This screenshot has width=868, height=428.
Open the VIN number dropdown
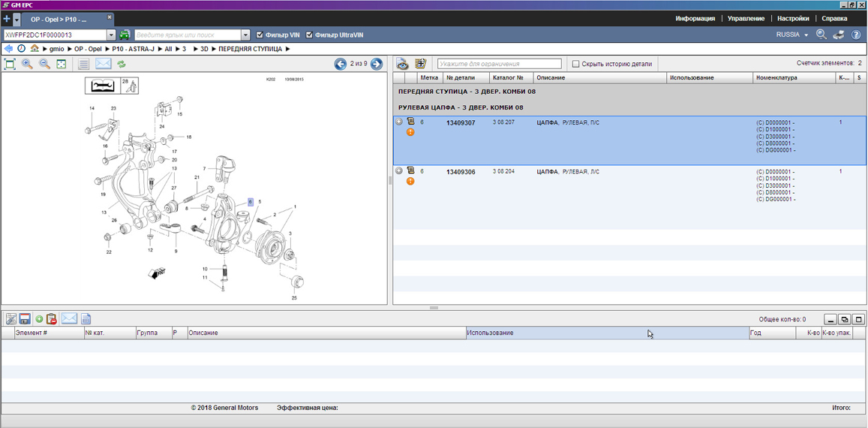[x=111, y=35]
